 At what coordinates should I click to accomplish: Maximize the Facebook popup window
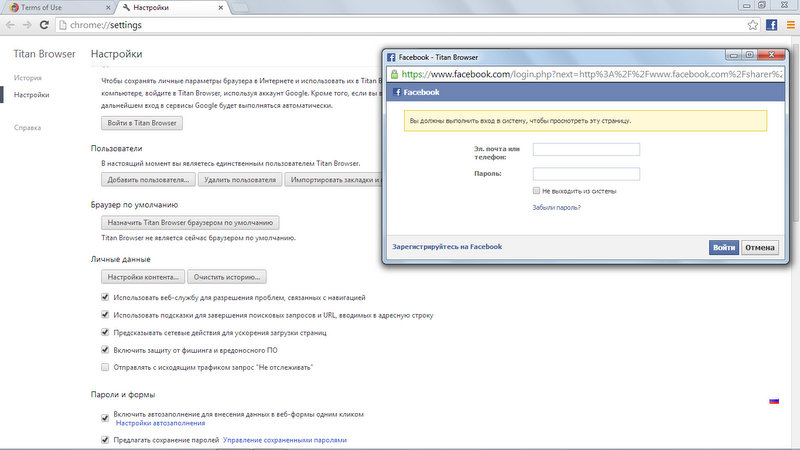(749, 55)
